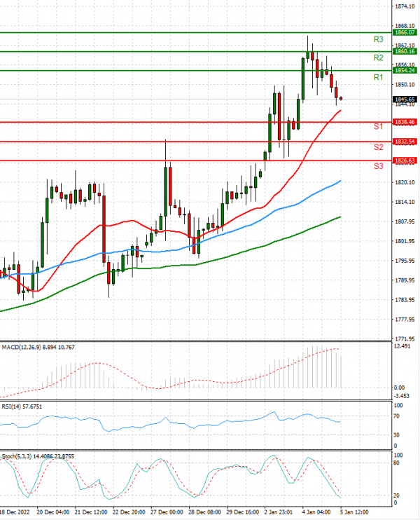Viewport: 420px width, 520px height.
Task: Click the 27 Dec 00:00 time label
Action: coord(167,512)
